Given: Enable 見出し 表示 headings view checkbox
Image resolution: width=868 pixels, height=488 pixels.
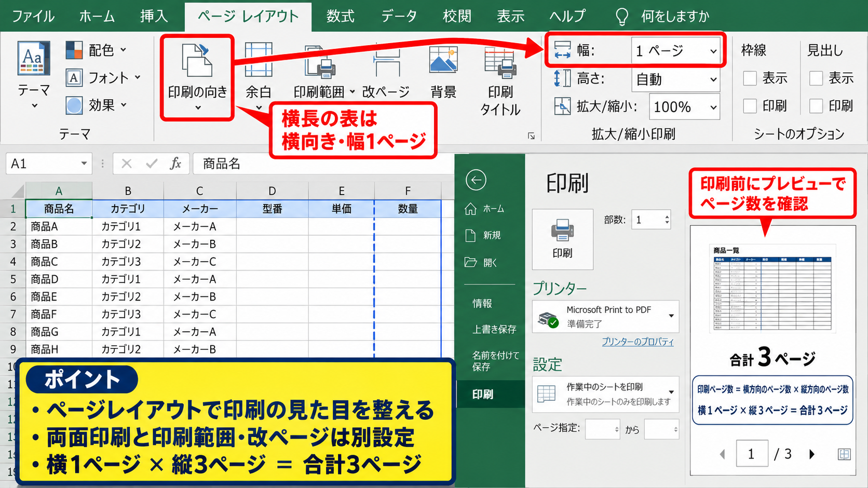Looking at the screenshot, I should tap(816, 78).
